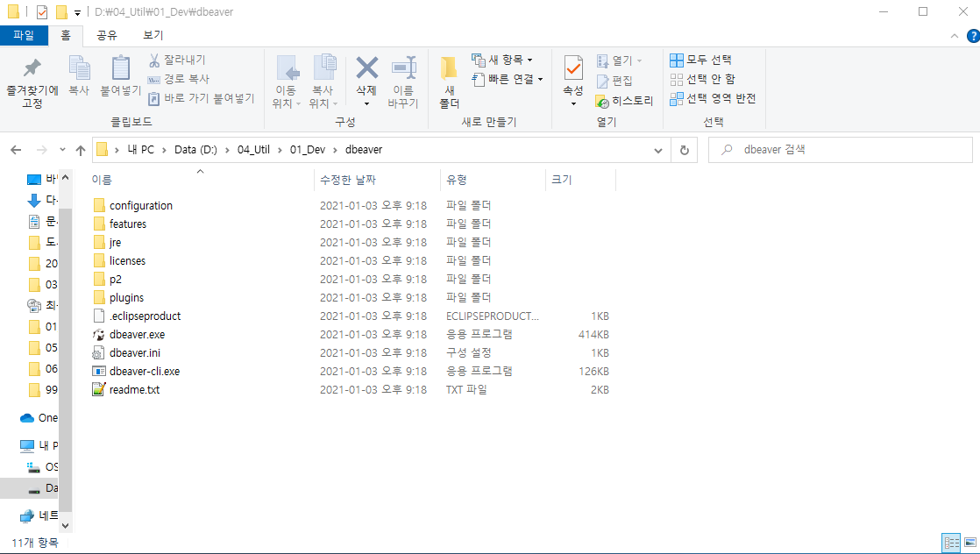Select the dbeaver-cli.exe file
The image size is (980, 554).
click(145, 372)
